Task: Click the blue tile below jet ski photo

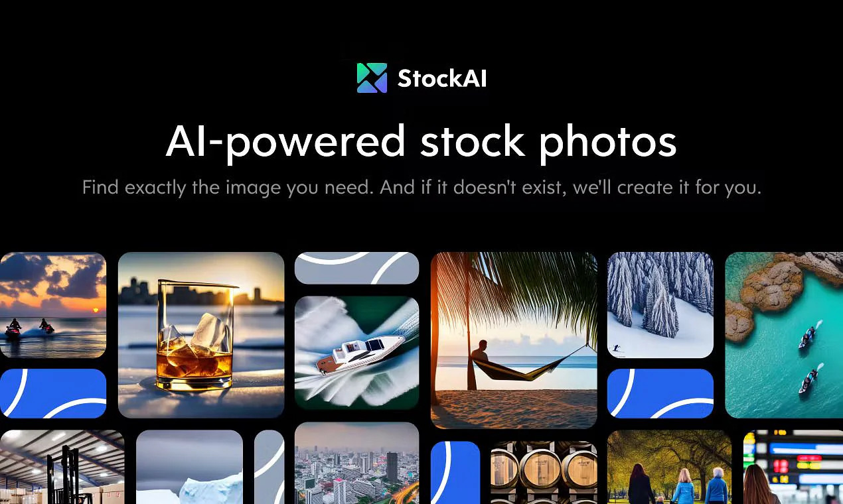Action: [x=53, y=393]
